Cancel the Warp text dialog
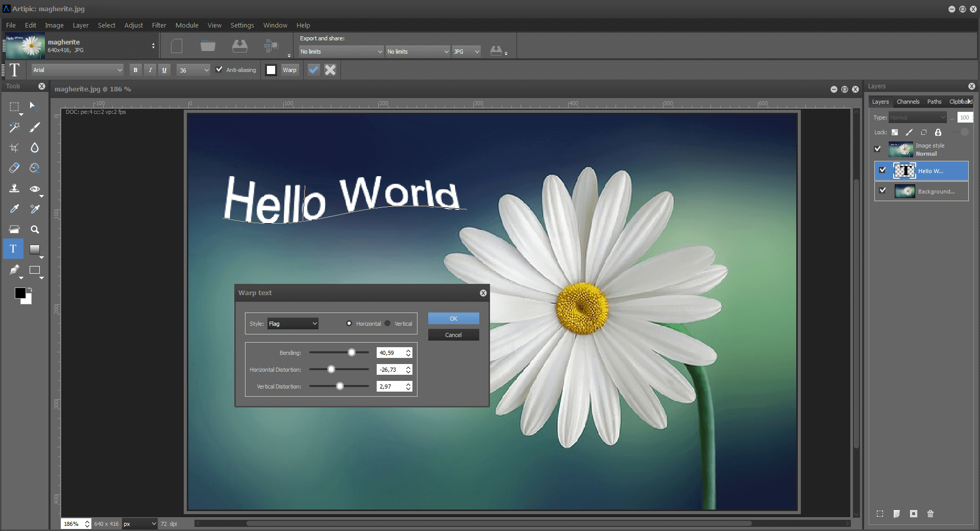The width and height of the screenshot is (980, 531). tap(453, 335)
